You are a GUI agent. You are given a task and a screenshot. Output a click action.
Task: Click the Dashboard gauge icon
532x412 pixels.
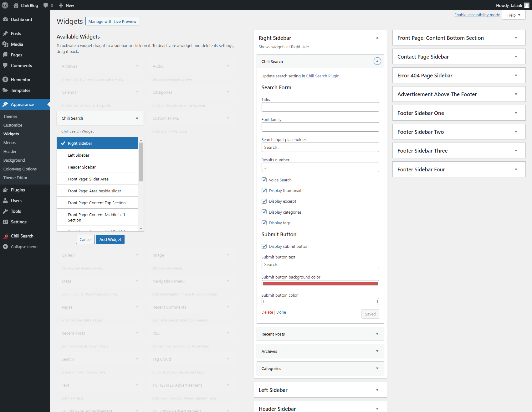click(x=5, y=19)
